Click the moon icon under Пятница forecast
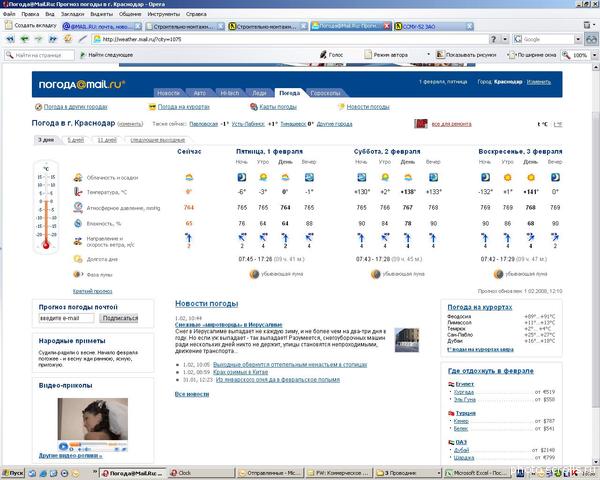600x480 pixels. tap(254, 274)
